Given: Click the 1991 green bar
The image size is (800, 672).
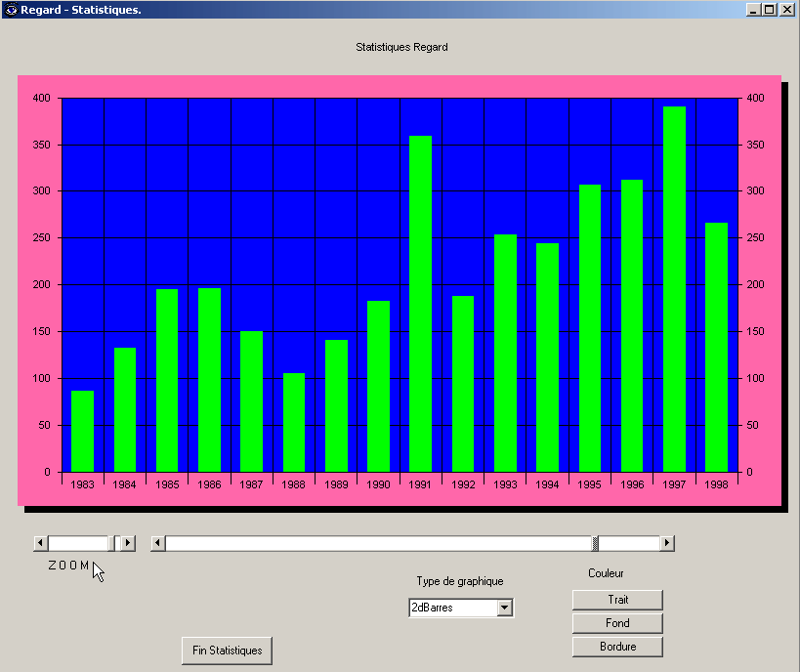Looking at the screenshot, I should tap(420, 304).
